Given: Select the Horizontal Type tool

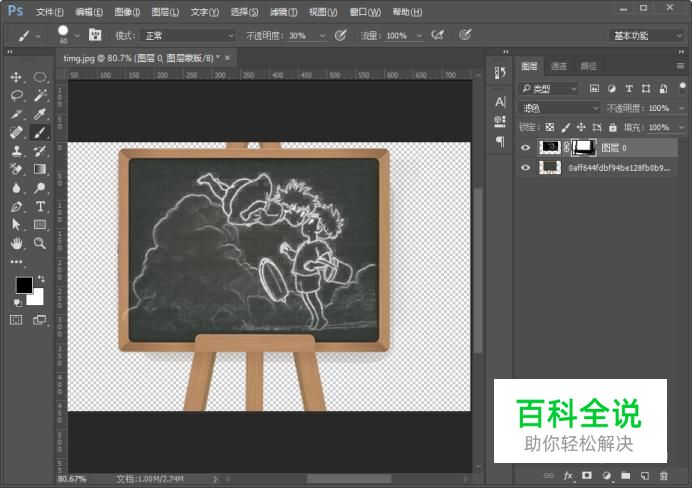Looking at the screenshot, I should [x=40, y=206].
